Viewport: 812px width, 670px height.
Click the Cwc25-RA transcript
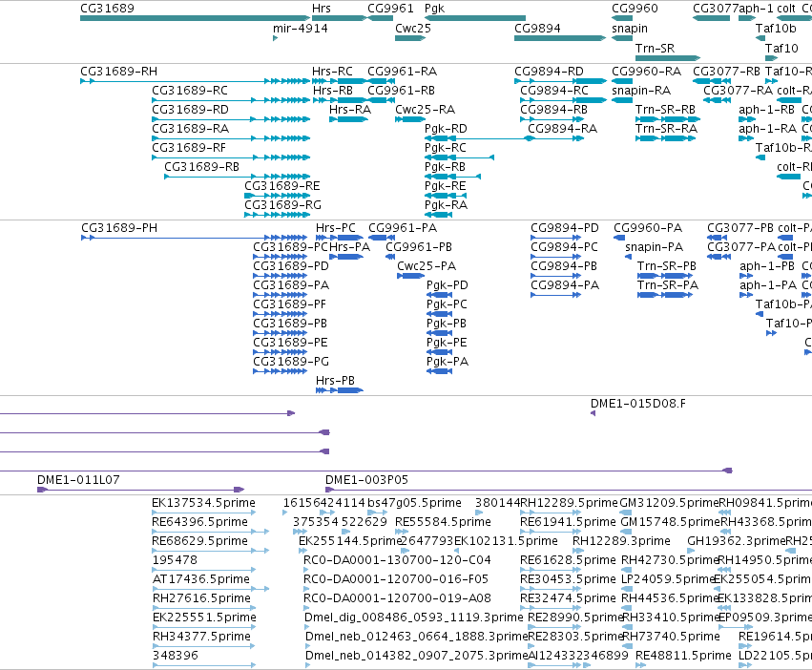click(x=410, y=119)
